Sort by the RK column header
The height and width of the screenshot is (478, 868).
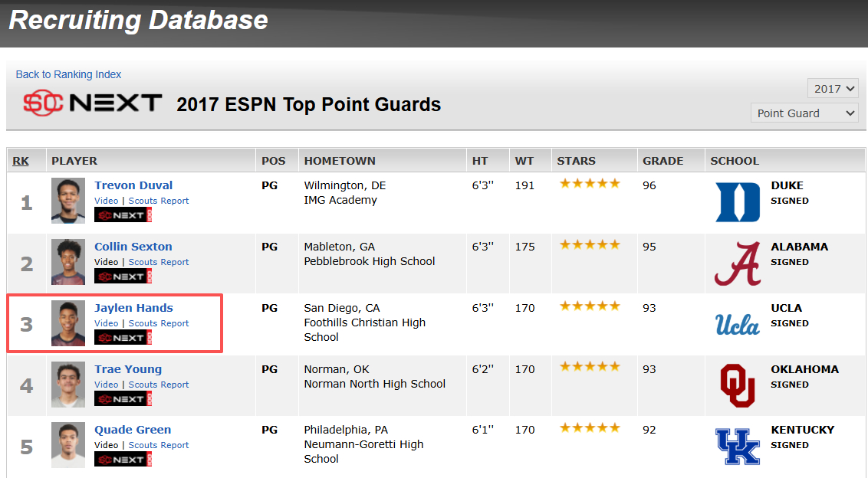point(21,161)
